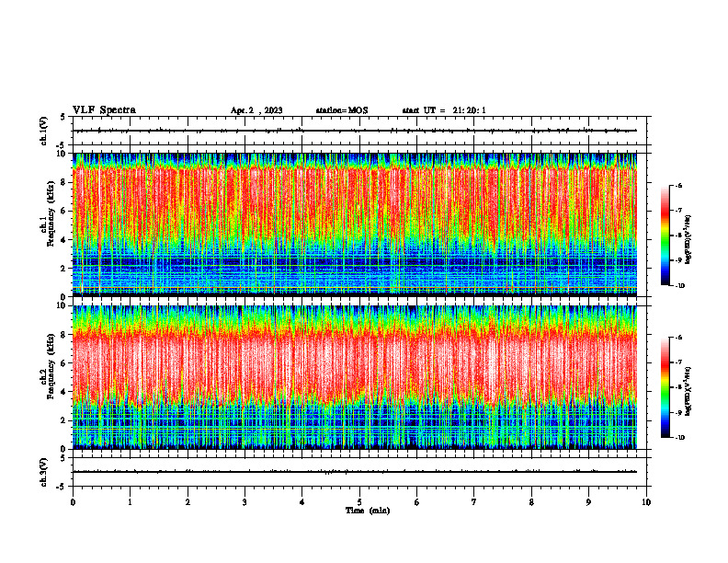Select the ch.1 color bar log(PSD) label
The width and height of the screenshot is (728, 563).
688,239
